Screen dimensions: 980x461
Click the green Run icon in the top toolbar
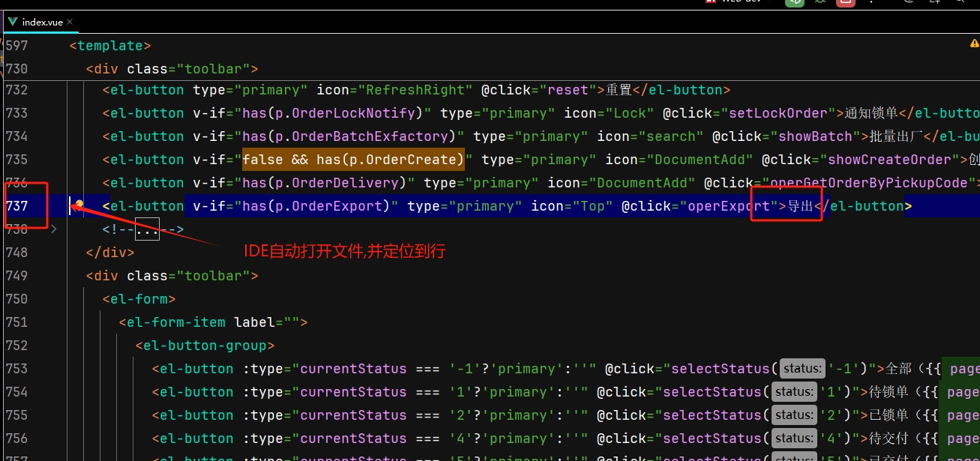[x=795, y=3]
